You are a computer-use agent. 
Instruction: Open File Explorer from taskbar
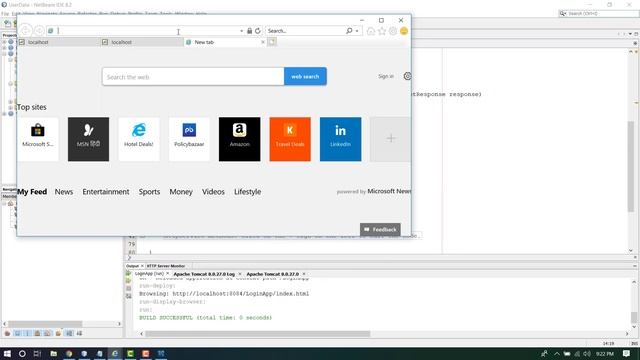point(53,353)
